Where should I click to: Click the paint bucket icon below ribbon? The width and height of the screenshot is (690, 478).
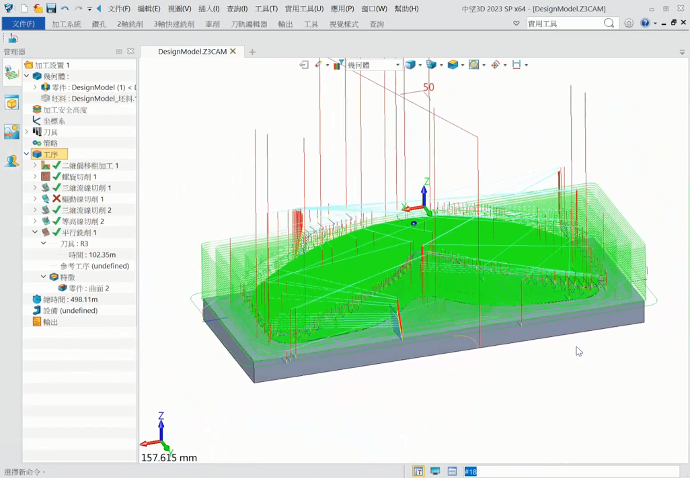coord(13,38)
